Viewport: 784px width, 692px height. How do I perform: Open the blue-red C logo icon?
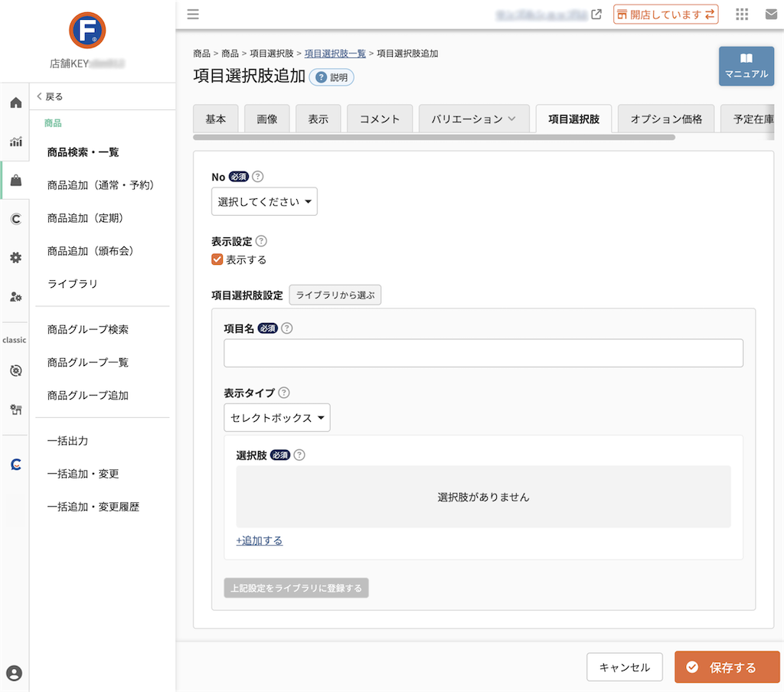16,465
